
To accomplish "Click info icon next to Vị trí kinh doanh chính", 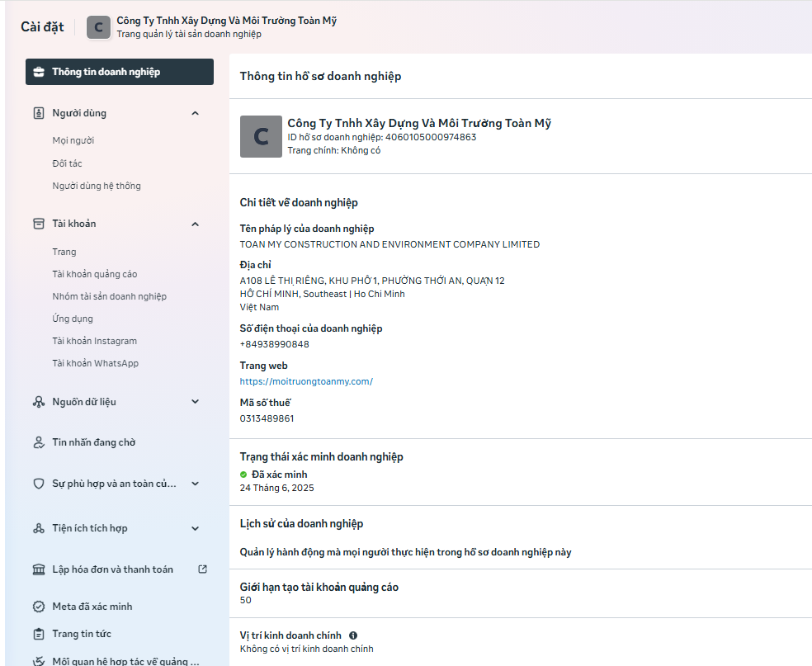I will [x=353, y=635].
